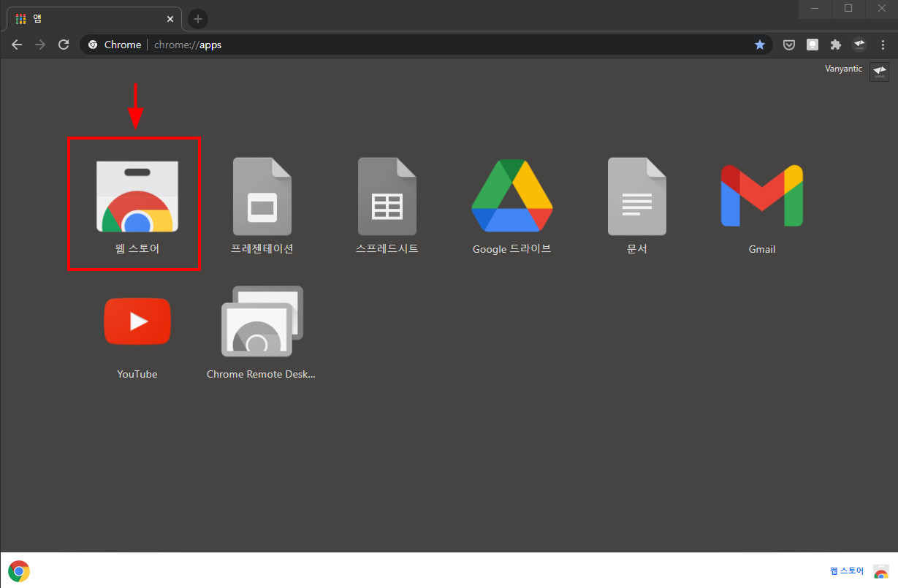Screen dimensions: 898x588
Task: Click the Chrome site info icon
Action: (93, 45)
